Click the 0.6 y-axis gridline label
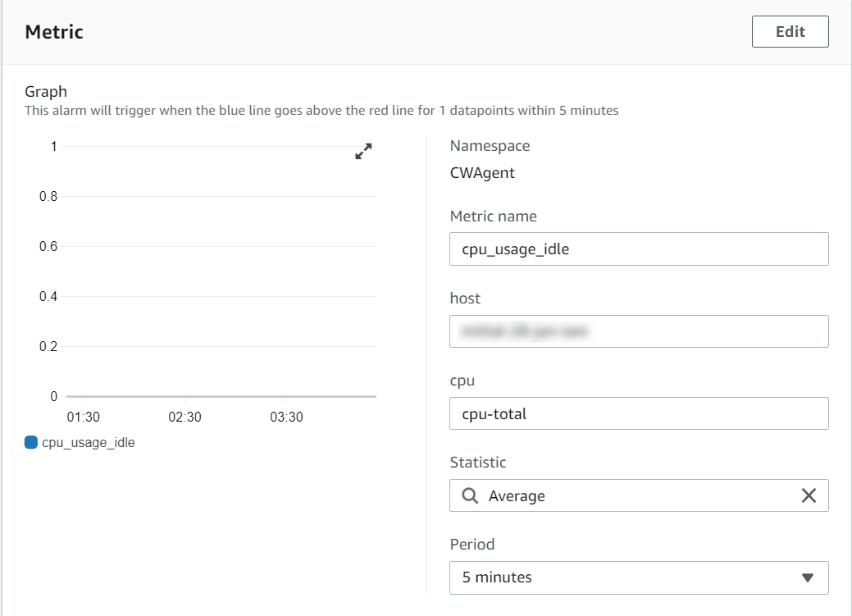The width and height of the screenshot is (852, 616). pyautogui.click(x=48, y=247)
